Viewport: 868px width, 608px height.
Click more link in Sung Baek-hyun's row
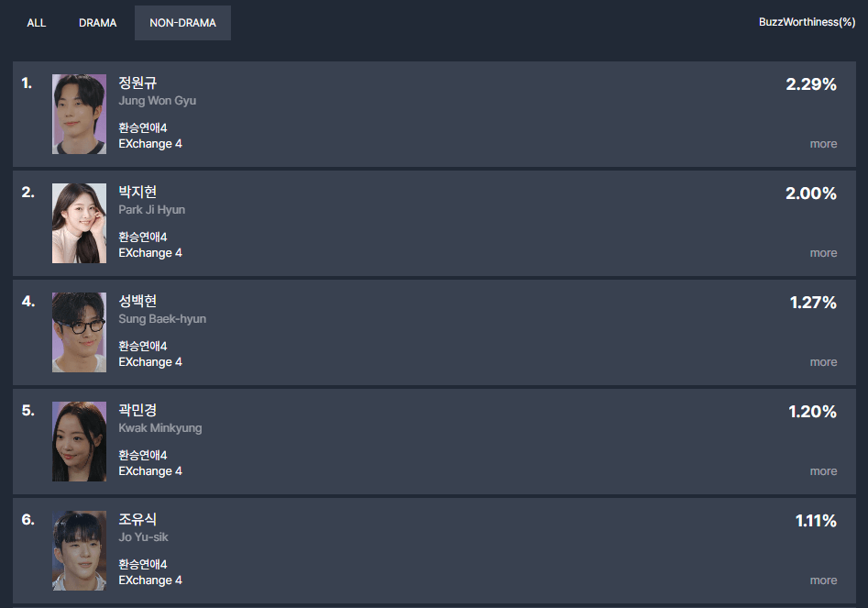(823, 362)
